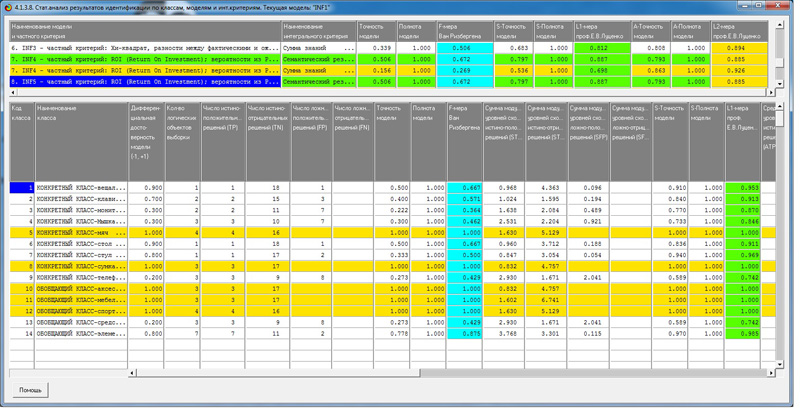Select class row 5 КОНКРЕТНЫЙ КЛАСС-мяч
800x408 pixels.
click(81, 232)
